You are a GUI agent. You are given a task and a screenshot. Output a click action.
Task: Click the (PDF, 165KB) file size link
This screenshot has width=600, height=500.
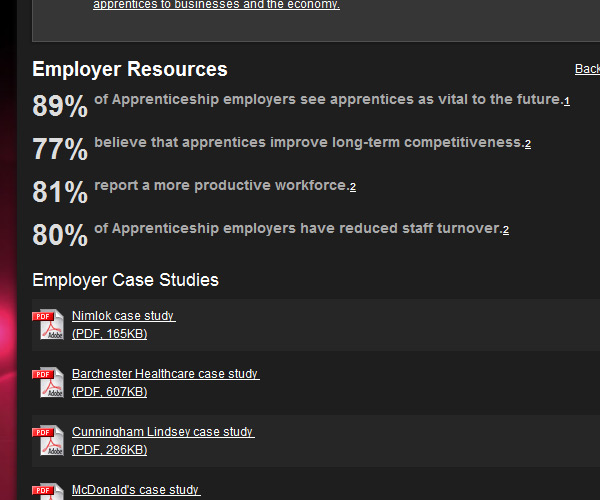110,334
